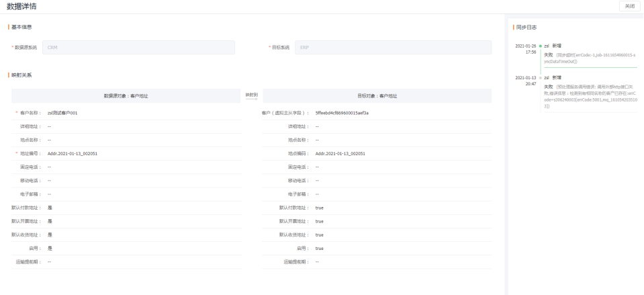Click the 电子邮箱 label in source column

tap(30, 194)
